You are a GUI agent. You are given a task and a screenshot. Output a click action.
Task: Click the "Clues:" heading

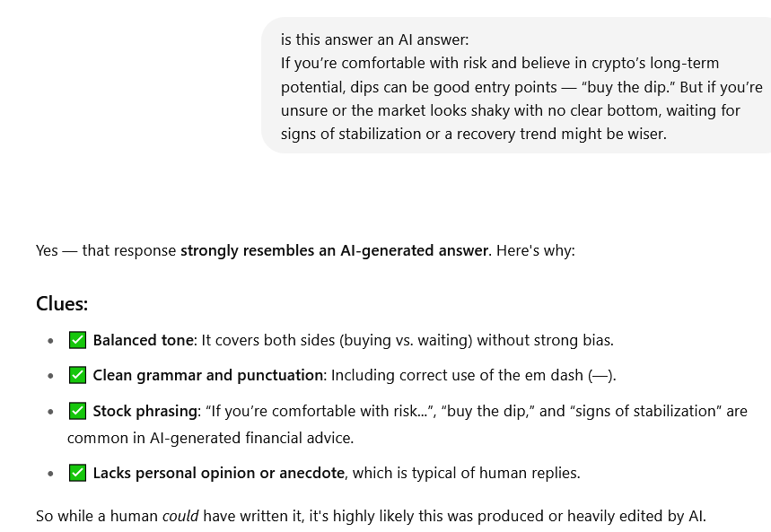pos(62,304)
